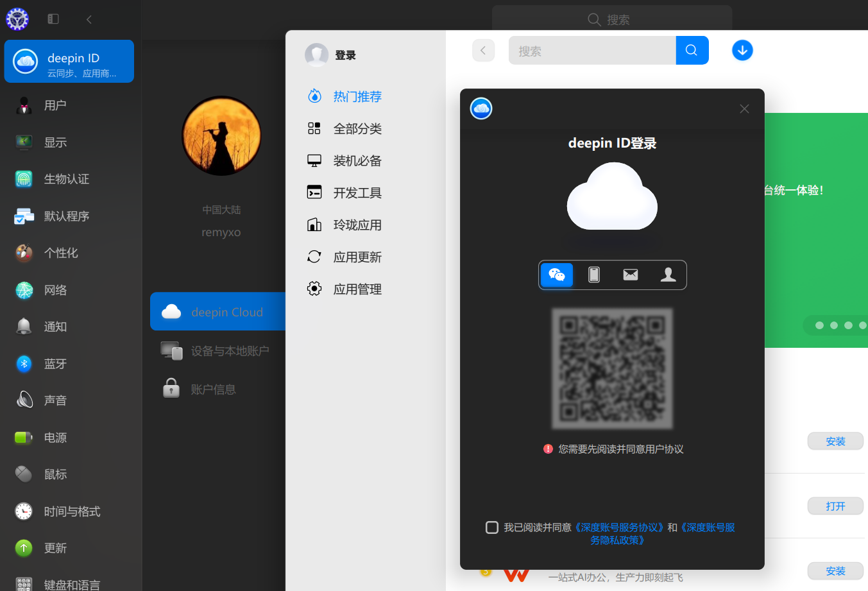This screenshot has width=868, height=591.
Task: Open deepin ID in Control Center sidebar
Action: 69,62
